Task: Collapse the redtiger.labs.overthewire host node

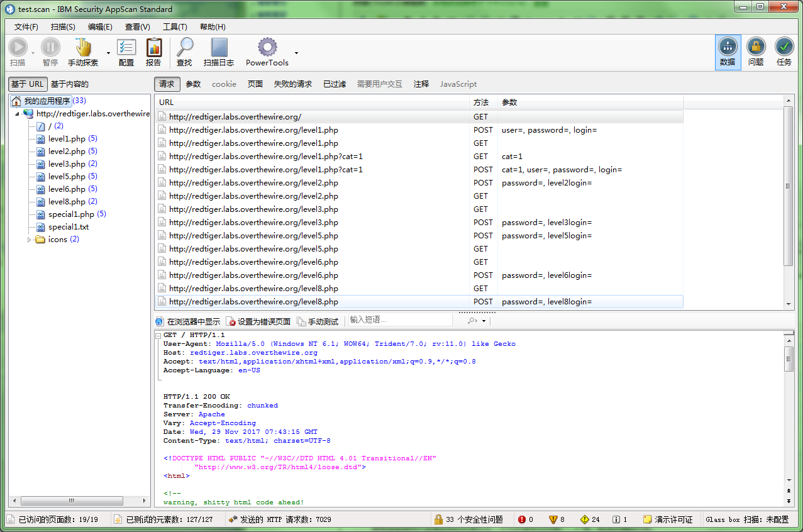Action: pos(17,114)
